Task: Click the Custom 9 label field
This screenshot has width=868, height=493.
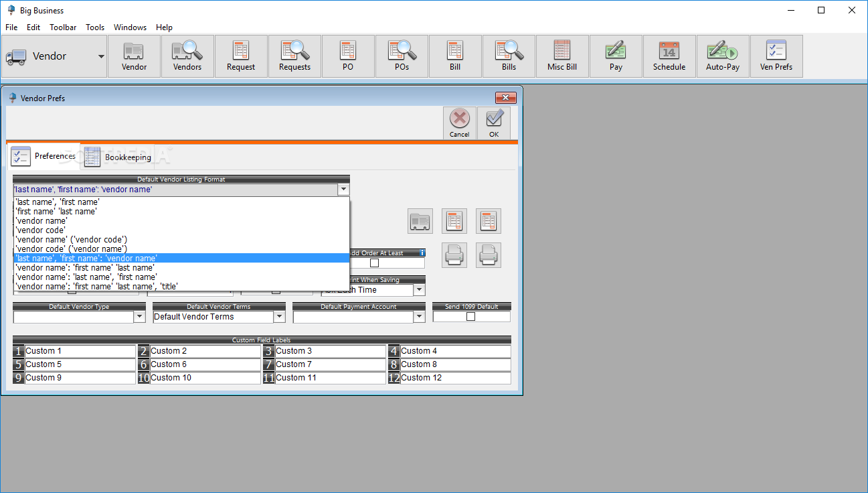Action: click(80, 378)
